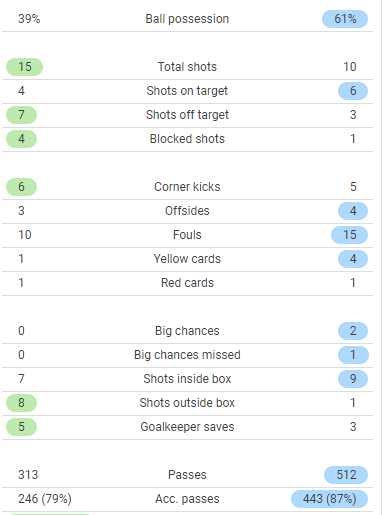Select the blue 4 offsides badge
This screenshot has height=515, width=385.
pos(353,211)
